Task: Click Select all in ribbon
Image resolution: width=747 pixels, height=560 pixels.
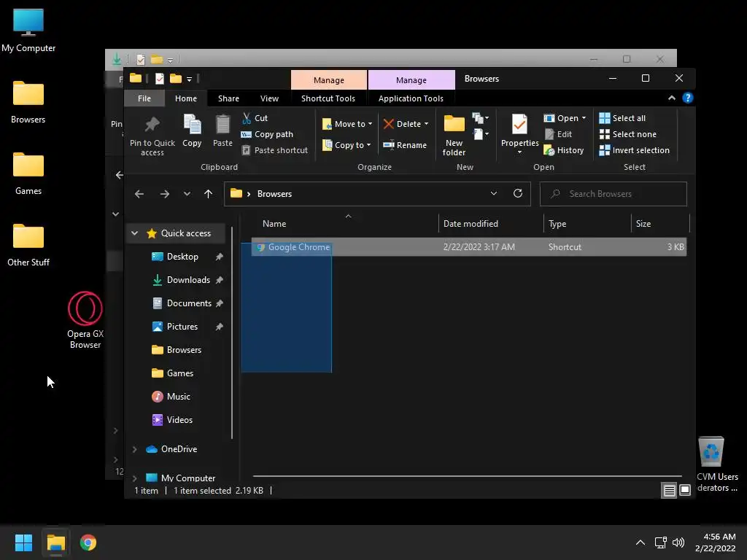Action: [x=622, y=117]
